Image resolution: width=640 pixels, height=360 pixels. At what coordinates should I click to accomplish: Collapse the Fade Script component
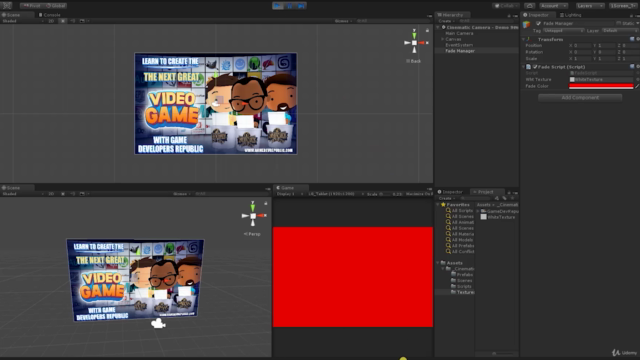[x=524, y=67]
